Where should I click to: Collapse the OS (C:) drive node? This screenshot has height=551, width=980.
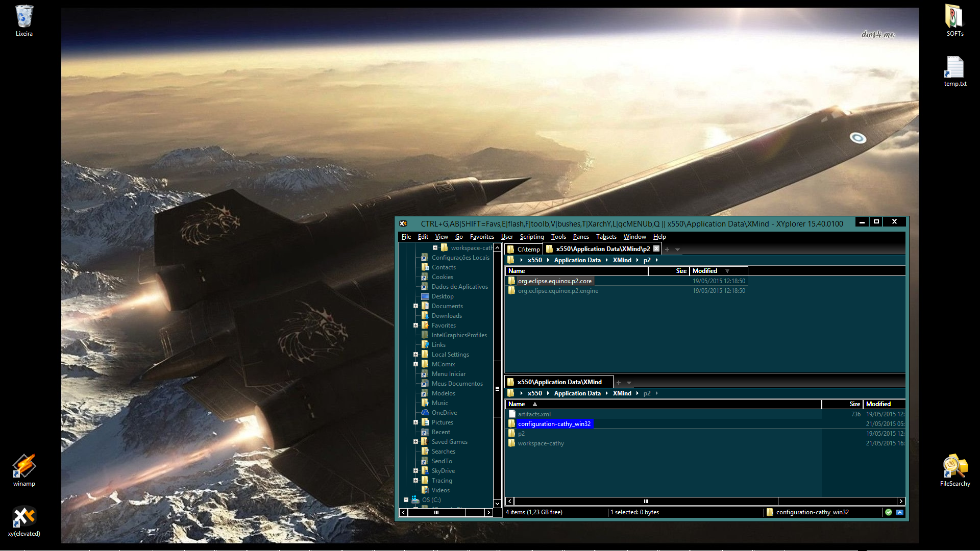(406, 500)
